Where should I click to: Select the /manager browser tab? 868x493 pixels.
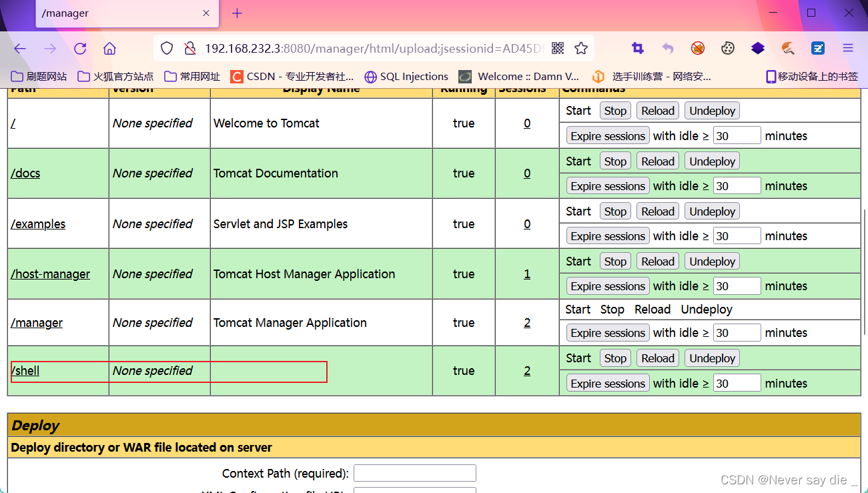click(x=127, y=14)
